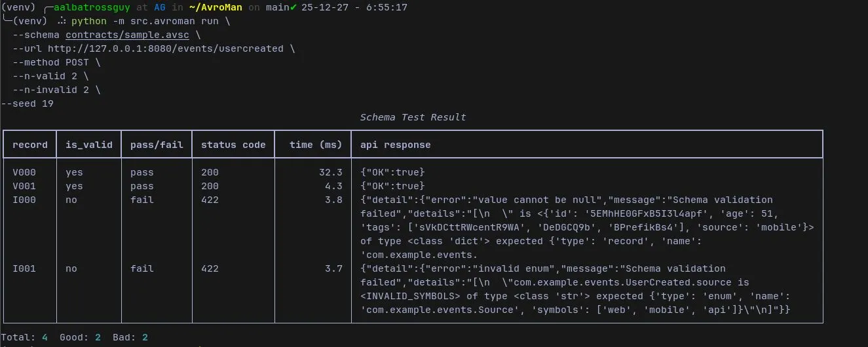Click the "api response" column header

(x=396, y=145)
